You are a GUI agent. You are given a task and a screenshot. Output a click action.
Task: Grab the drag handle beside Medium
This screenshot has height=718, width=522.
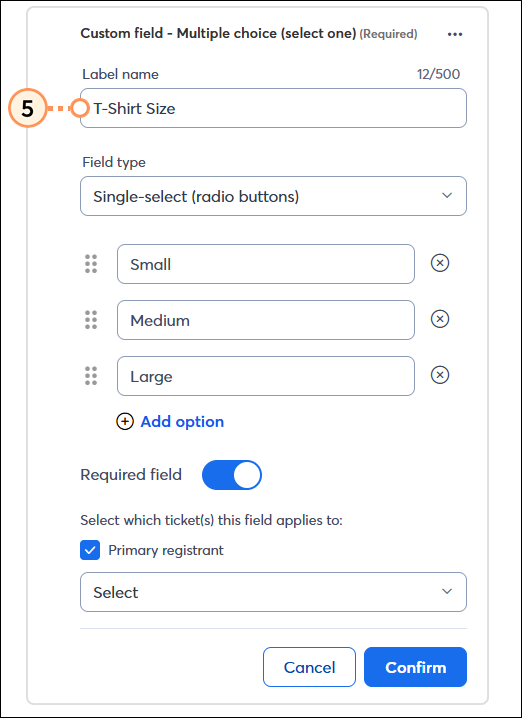tap(91, 320)
